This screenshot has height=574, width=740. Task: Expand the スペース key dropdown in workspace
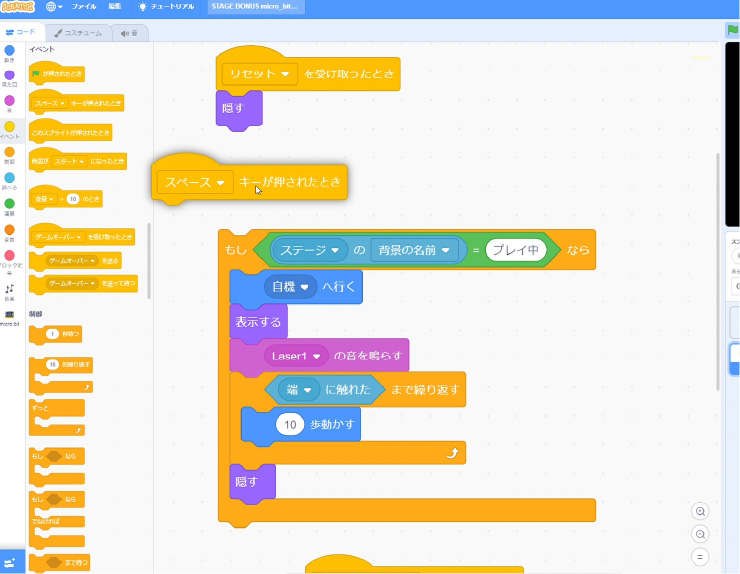tap(220, 182)
